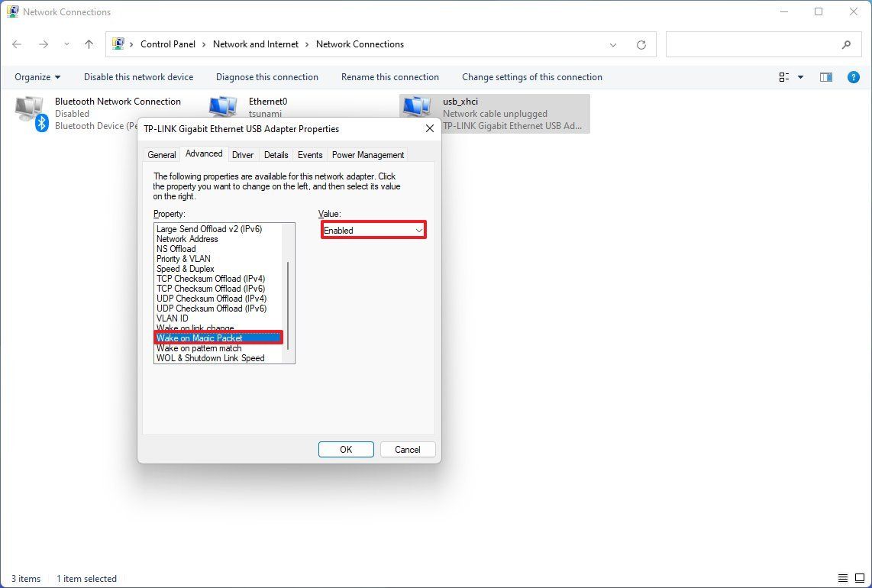Open the Organize dropdown menu
Viewport: 872px width, 588px height.
click(37, 76)
